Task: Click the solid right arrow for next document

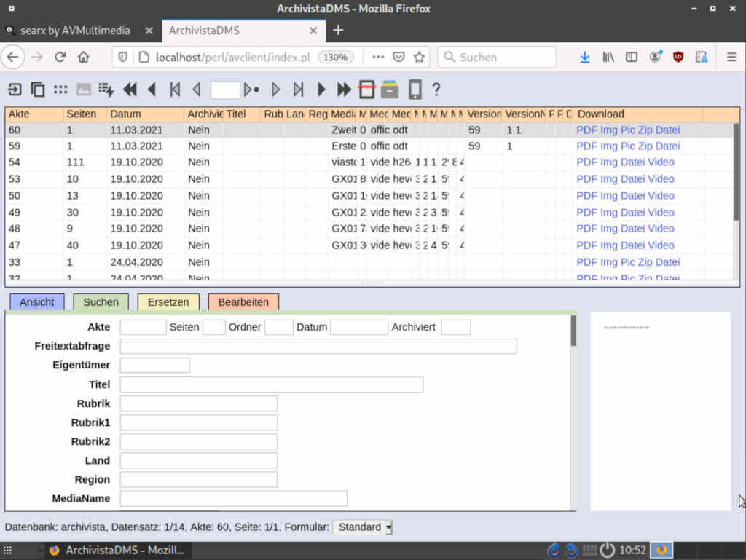Action: tap(321, 90)
